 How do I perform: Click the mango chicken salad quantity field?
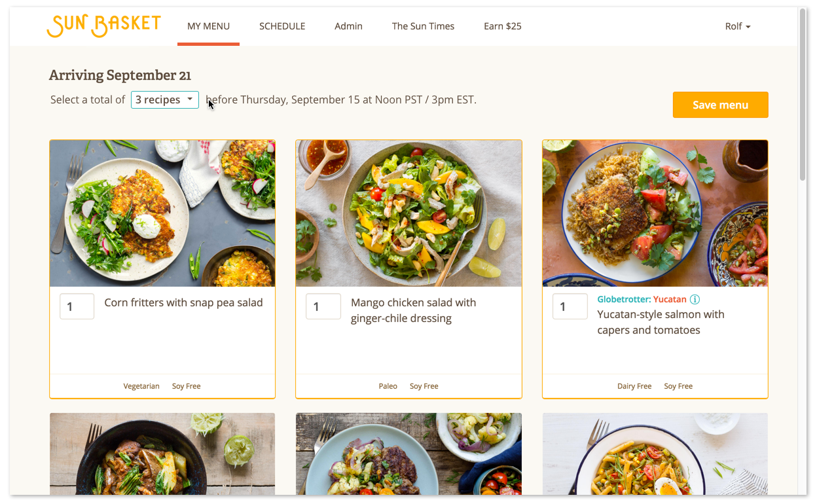(323, 306)
